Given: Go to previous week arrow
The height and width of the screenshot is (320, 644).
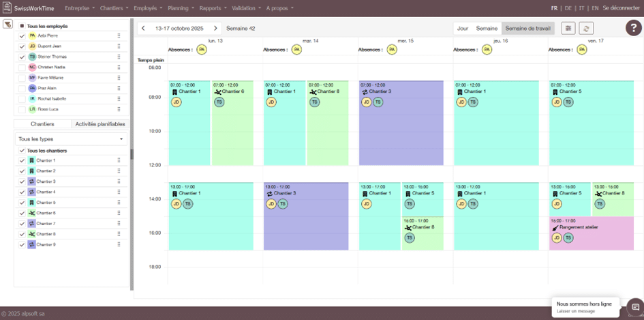Looking at the screenshot, I should (143, 28).
